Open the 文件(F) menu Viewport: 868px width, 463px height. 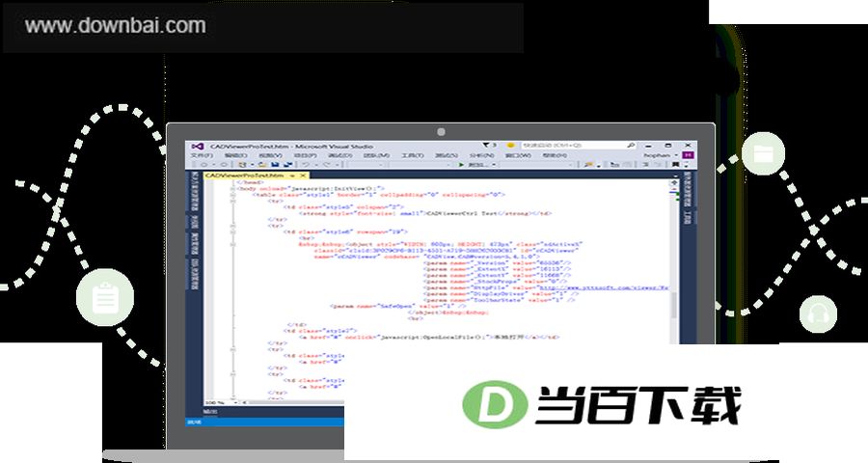[x=203, y=155]
